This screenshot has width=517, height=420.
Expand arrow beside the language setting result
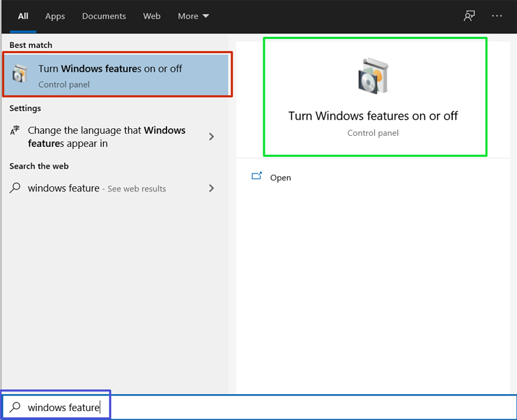211,137
